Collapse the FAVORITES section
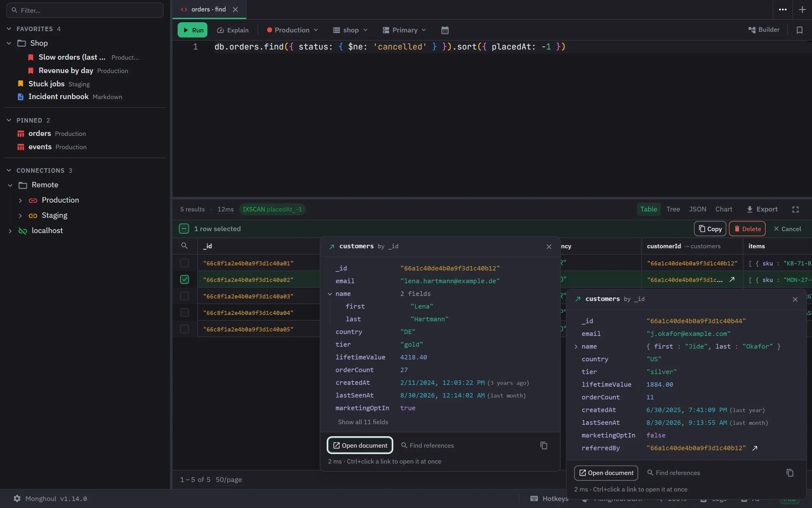The width and height of the screenshot is (812, 508). tap(9, 29)
